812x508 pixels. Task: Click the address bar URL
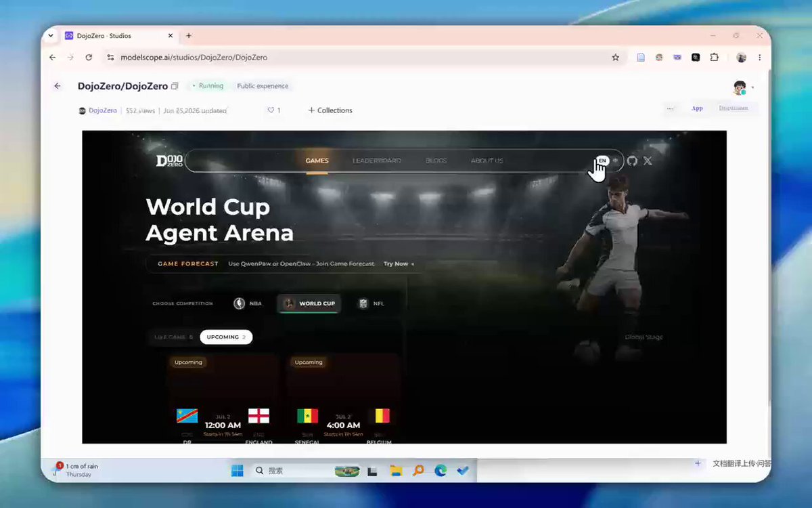click(x=194, y=58)
